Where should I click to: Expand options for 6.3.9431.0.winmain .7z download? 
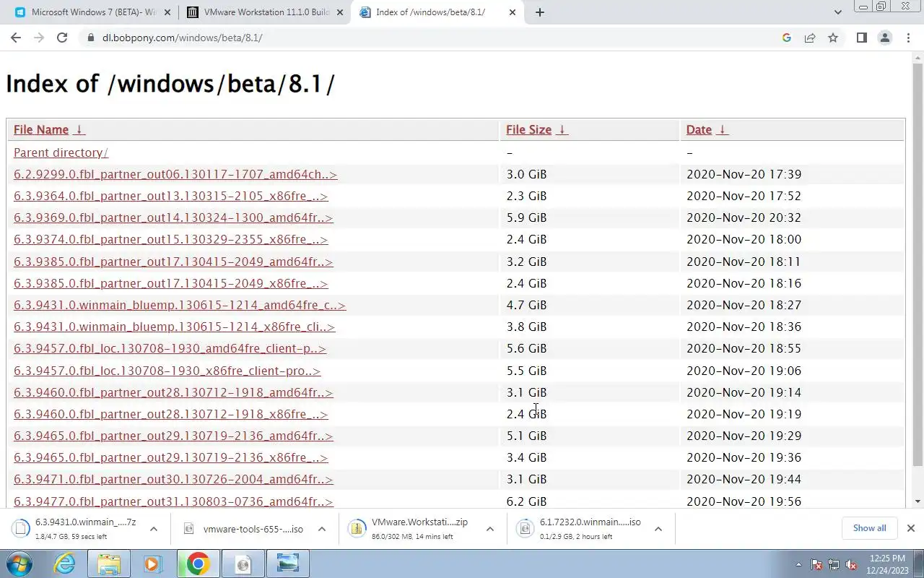click(x=154, y=529)
